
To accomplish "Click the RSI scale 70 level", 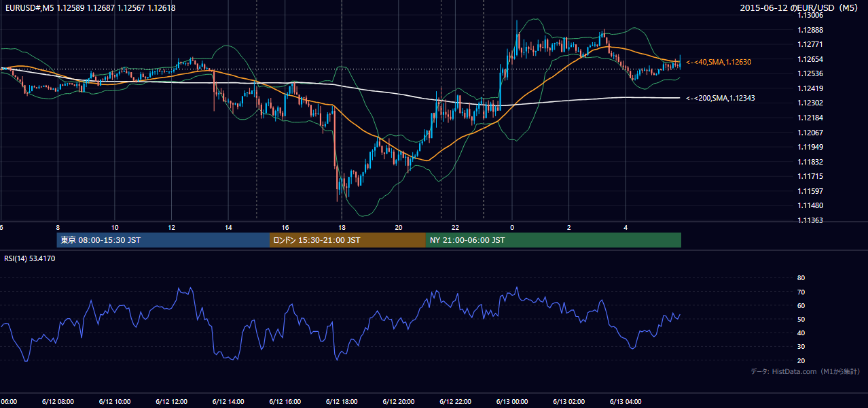I will tap(801, 292).
